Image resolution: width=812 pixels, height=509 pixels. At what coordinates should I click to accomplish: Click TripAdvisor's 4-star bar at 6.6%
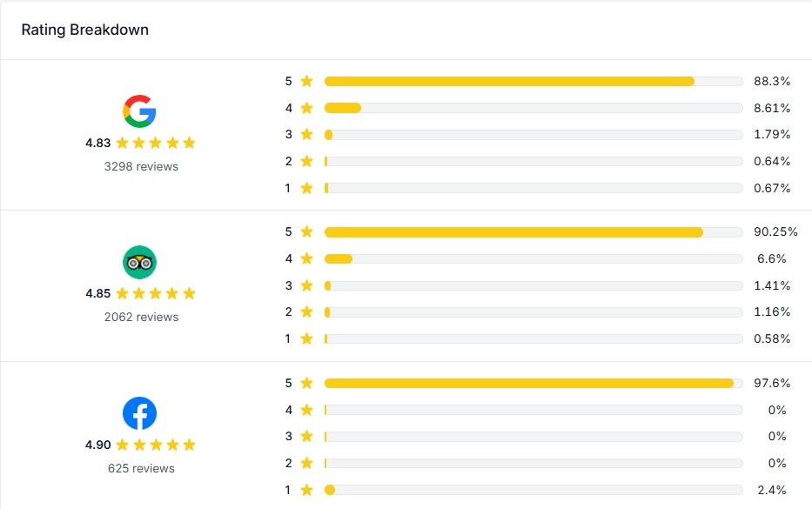[534, 258]
